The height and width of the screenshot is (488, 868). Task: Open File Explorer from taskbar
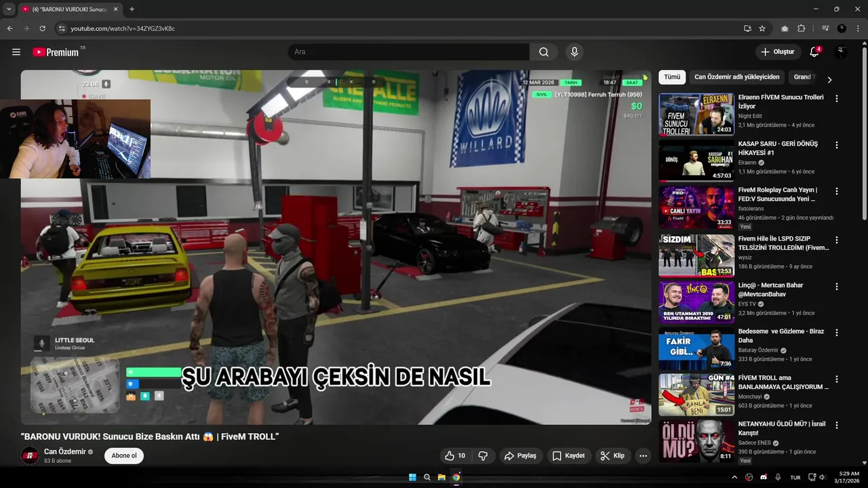pos(441,477)
